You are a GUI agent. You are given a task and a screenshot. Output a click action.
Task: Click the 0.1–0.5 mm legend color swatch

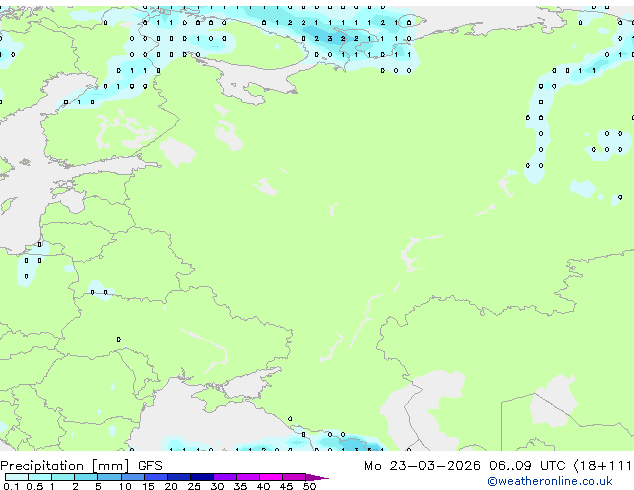17,477
